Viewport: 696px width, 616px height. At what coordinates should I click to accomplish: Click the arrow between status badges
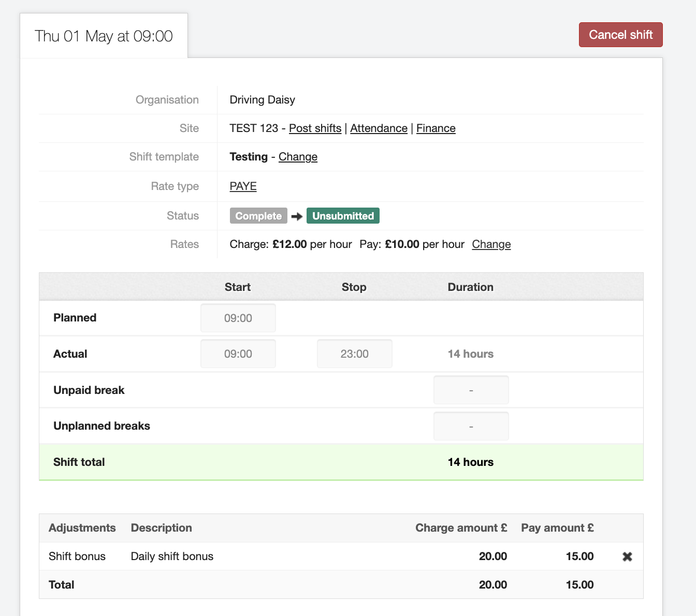point(297,216)
